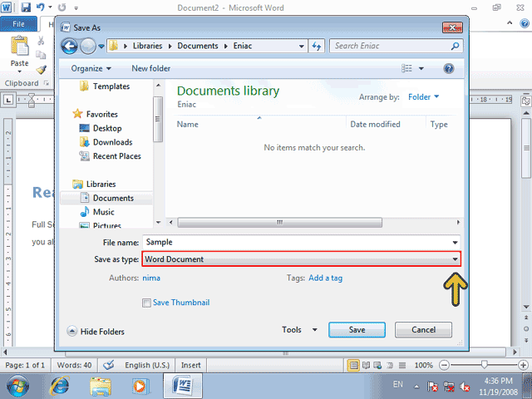This screenshot has height=399, width=532.
Task: Click the Windows Start orb
Action: coord(17,386)
